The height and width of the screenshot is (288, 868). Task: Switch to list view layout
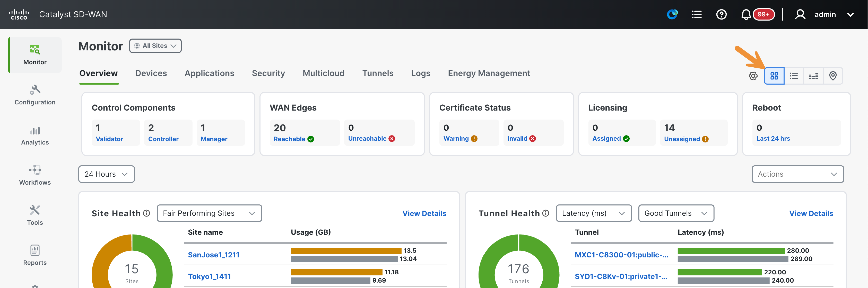(794, 76)
